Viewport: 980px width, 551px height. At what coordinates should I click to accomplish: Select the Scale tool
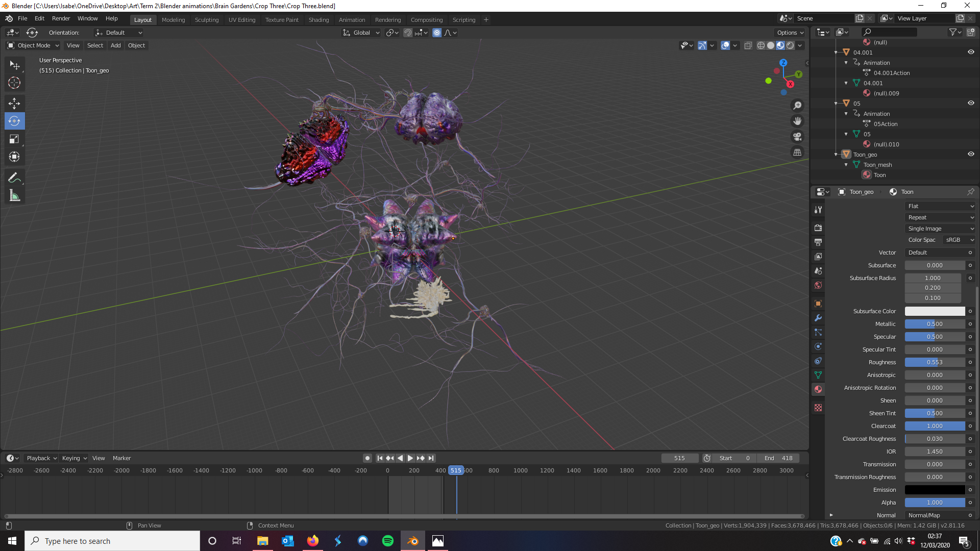tap(14, 139)
